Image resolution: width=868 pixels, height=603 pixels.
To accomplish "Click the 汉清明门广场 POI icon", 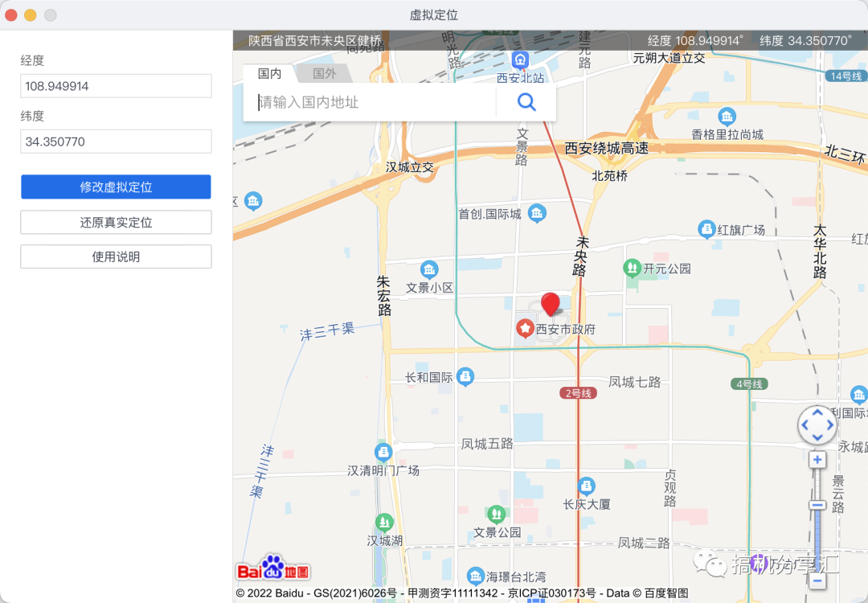I will [383, 453].
